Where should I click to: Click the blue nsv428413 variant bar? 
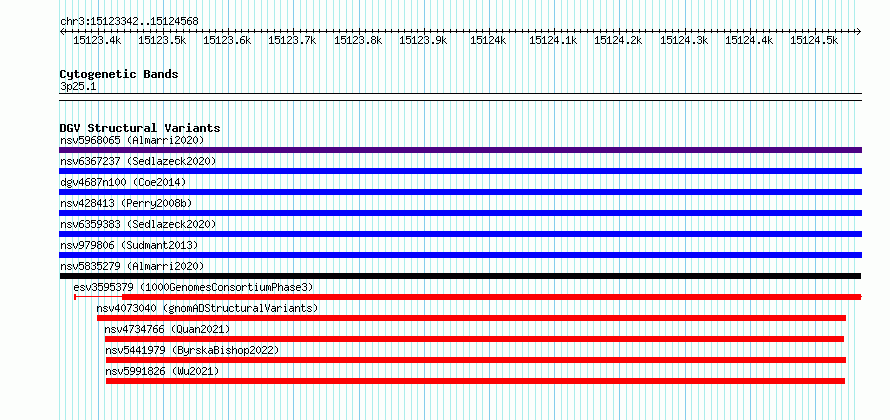point(460,213)
